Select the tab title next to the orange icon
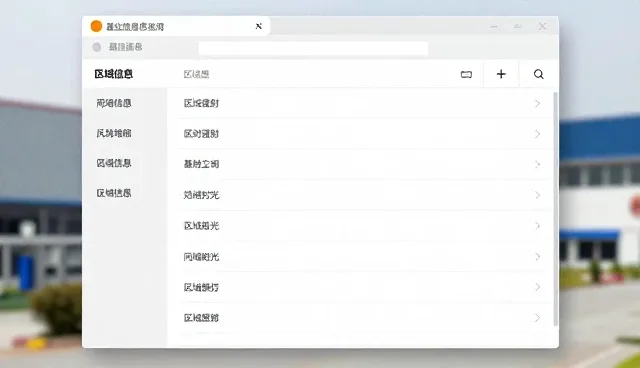This screenshot has width=640, height=368. (135, 27)
